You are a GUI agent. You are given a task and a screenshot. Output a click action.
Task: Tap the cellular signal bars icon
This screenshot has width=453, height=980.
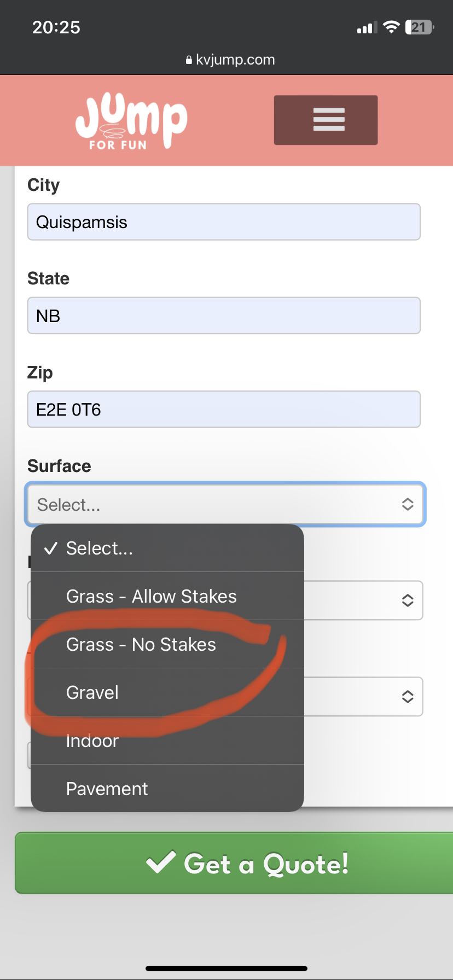click(367, 28)
